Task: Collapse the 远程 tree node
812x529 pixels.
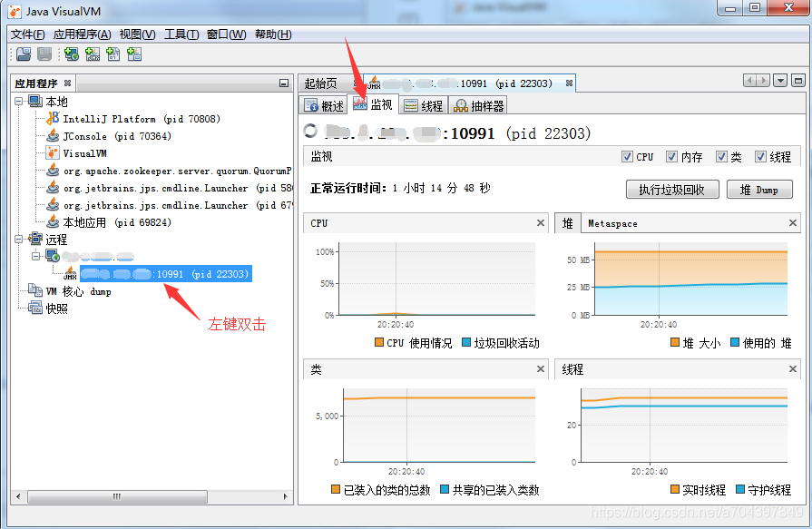Action: click(19, 239)
